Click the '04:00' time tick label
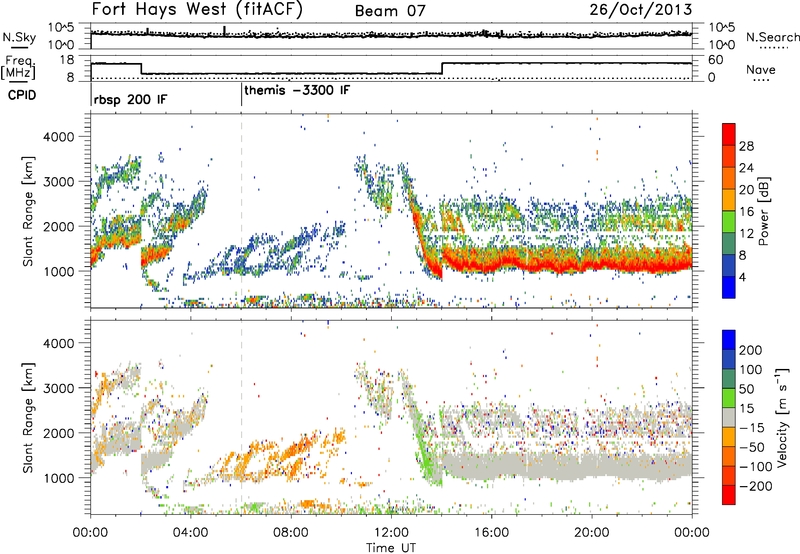This screenshot has height=554, width=800. [x=191, y=532]
